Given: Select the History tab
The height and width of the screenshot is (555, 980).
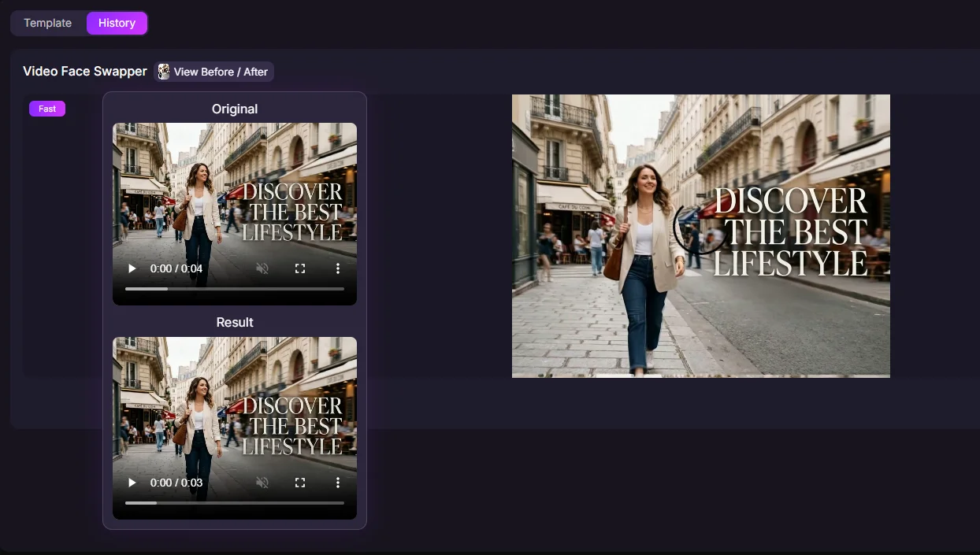Looking at the screenshot, I should [x=117, y=23].
